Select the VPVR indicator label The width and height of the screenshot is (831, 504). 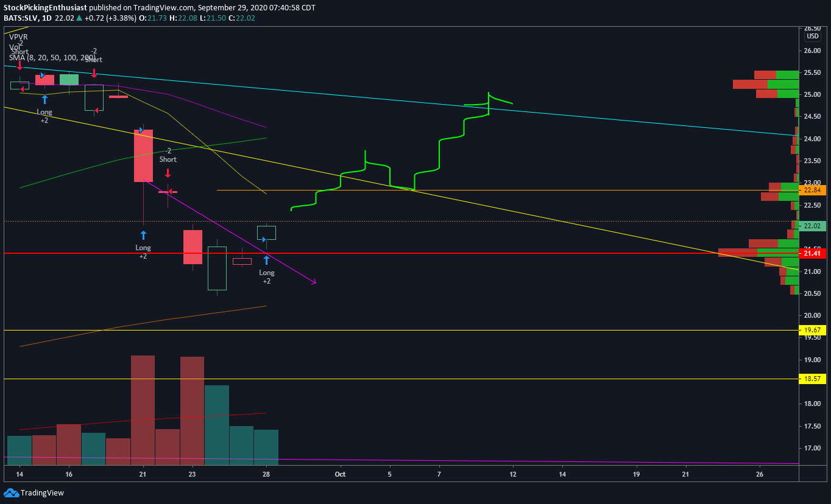click(18, 37)
